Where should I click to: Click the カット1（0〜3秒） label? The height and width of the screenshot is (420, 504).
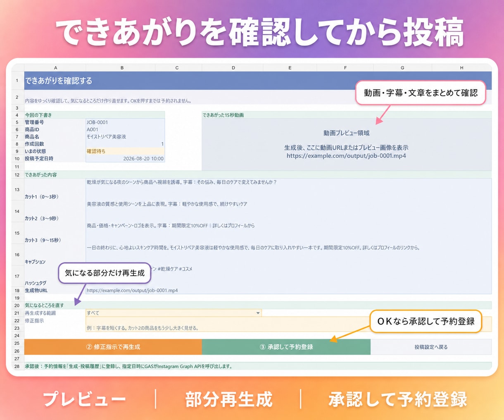pos(42,197)
